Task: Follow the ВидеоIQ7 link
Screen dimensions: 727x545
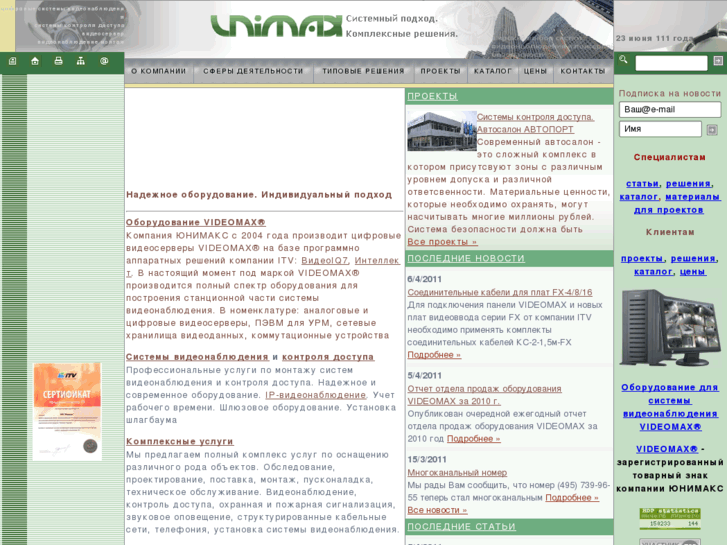Action: point(325,261)
